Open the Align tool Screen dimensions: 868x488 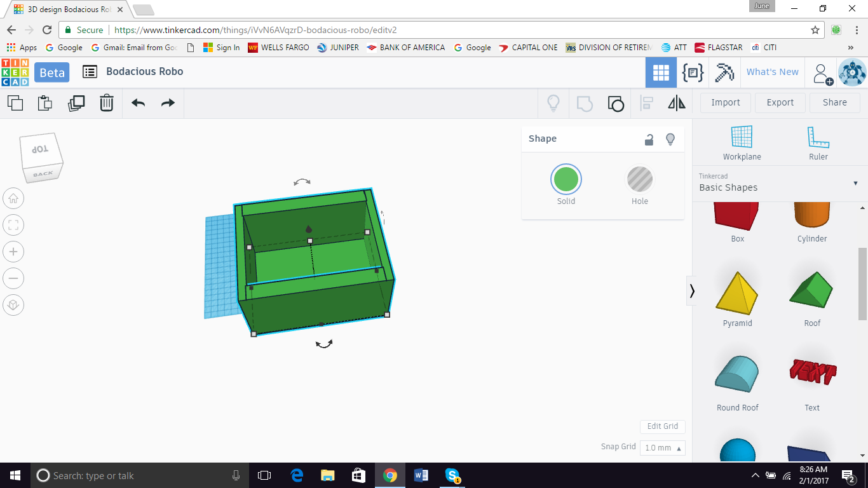[647, 103]
